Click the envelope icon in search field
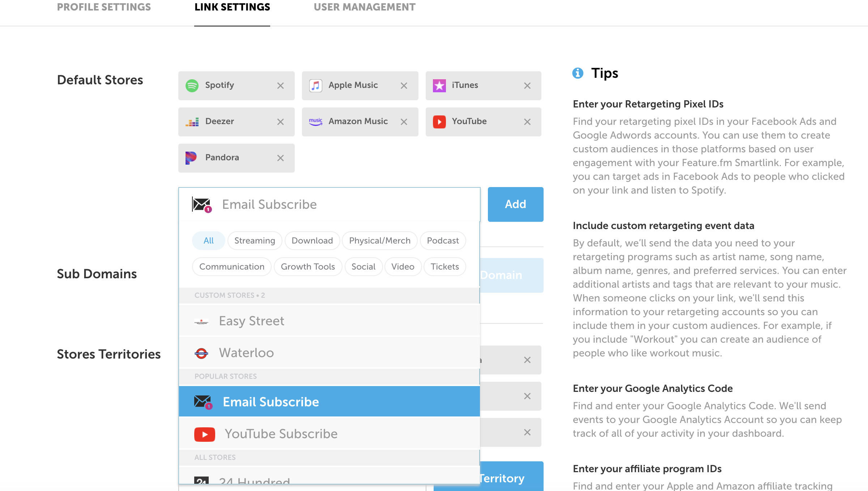The height and width of the screenshot is (491, 868). click(202, 205)
